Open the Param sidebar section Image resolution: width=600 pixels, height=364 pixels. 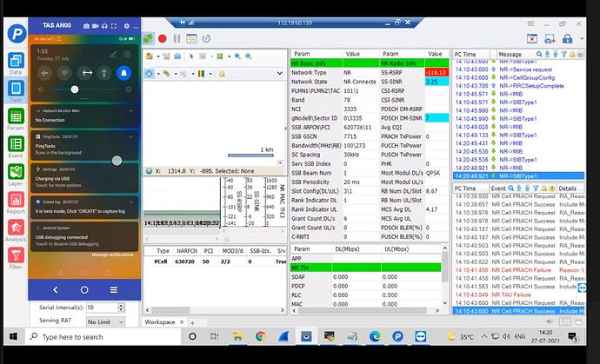[16, 119]
